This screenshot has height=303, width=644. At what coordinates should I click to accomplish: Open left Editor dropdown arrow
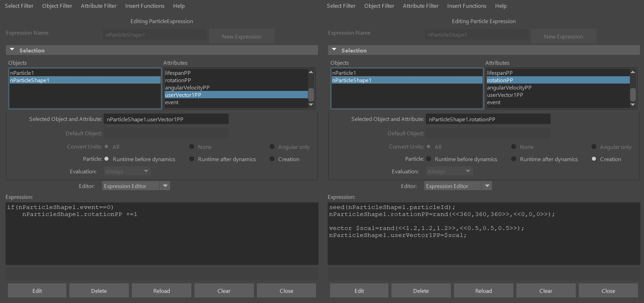pyautogui.click(x=165, y=186)
